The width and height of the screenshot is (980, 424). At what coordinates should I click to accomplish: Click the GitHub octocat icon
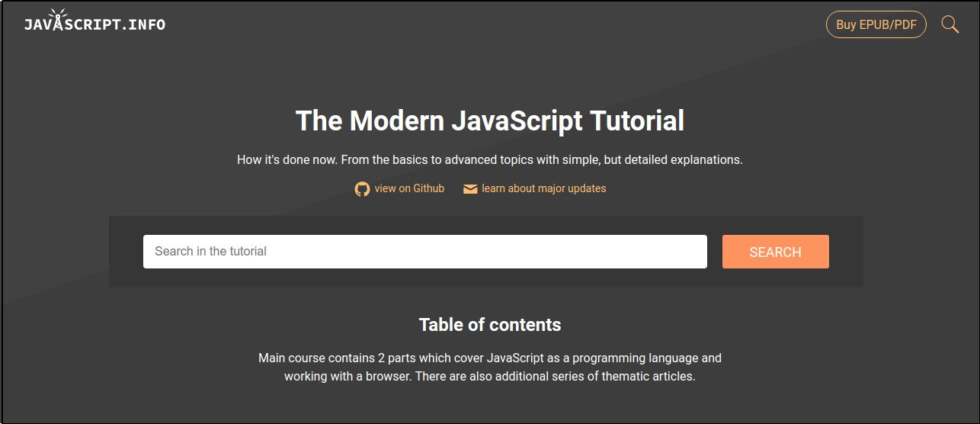click(x=362, y=189)
